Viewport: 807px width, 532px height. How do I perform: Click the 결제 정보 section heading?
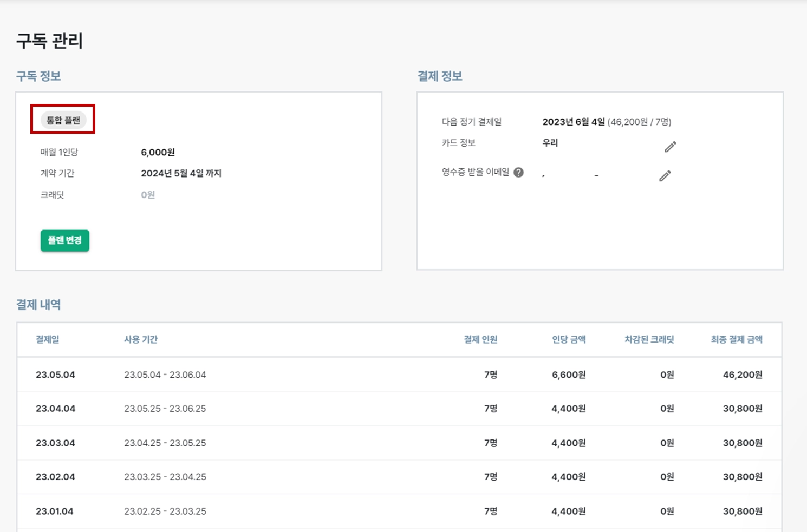[440, 76]
